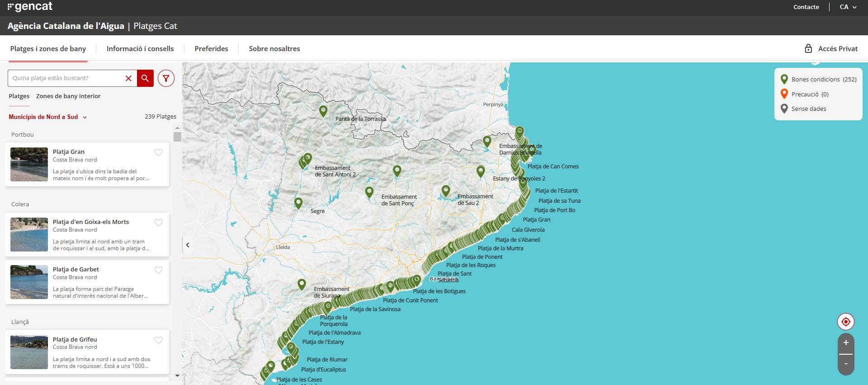Click the red search magnifier button

pos(145,78)
